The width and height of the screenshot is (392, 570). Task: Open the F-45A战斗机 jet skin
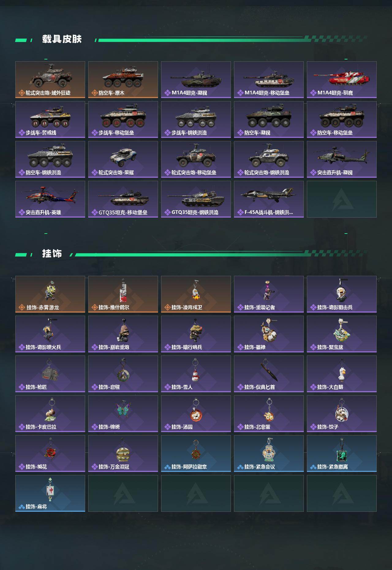pyautogui.click(x=269, y=199)
